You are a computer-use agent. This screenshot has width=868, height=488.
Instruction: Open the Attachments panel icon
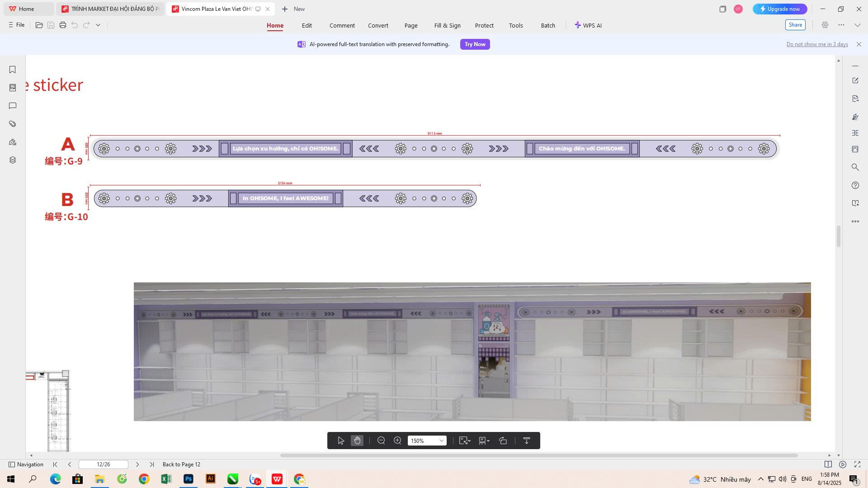(x=13, y=124)
